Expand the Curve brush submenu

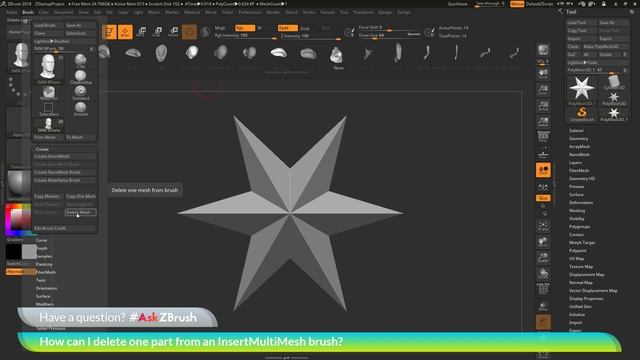(41, 240)
